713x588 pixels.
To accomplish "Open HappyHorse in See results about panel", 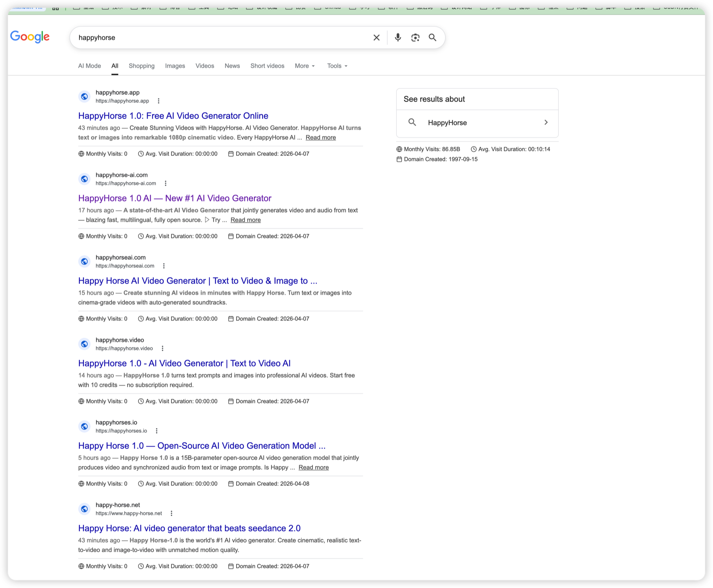I will click(477, 123).
